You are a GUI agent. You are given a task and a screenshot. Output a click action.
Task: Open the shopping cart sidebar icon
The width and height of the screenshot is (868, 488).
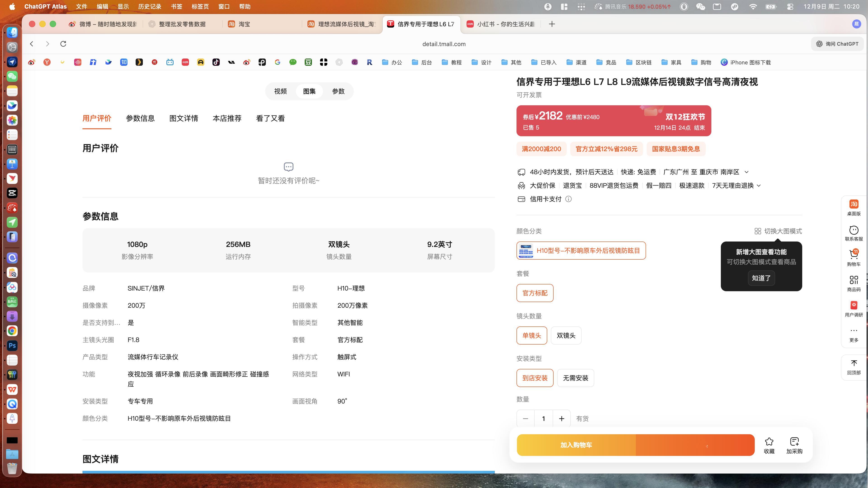pyautogui.click(x=854, y=254)
